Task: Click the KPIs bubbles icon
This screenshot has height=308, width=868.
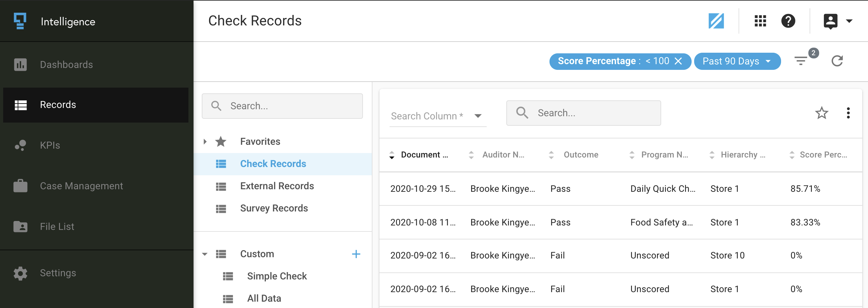Action: [20, 145]
